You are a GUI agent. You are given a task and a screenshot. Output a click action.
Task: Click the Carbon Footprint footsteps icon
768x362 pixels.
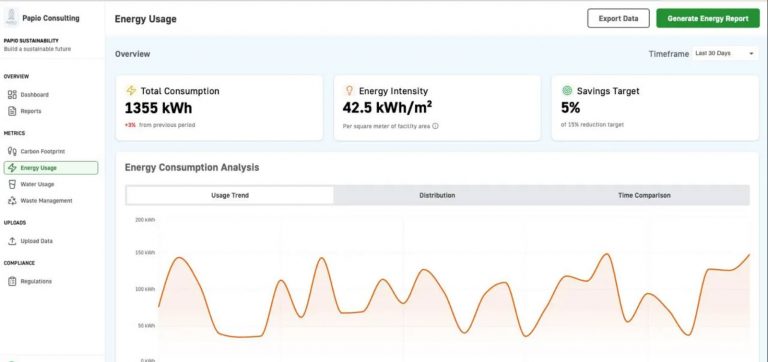click(x=12, y=151)
